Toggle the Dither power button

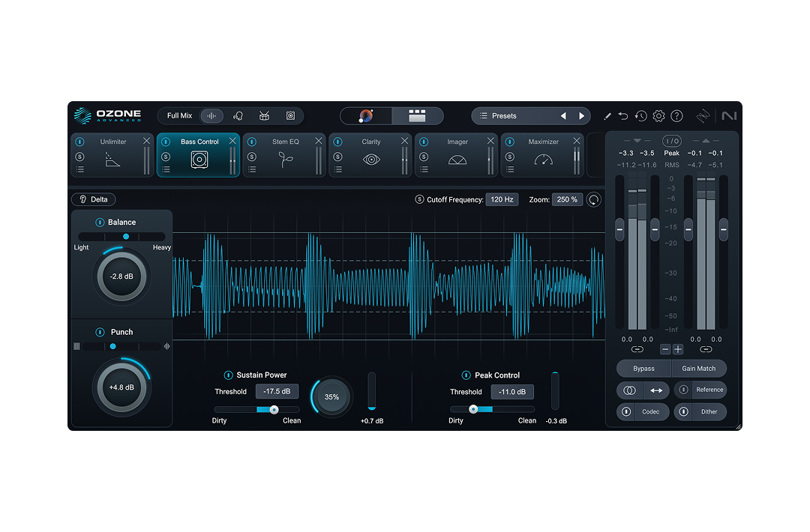[x=684, y=411]
